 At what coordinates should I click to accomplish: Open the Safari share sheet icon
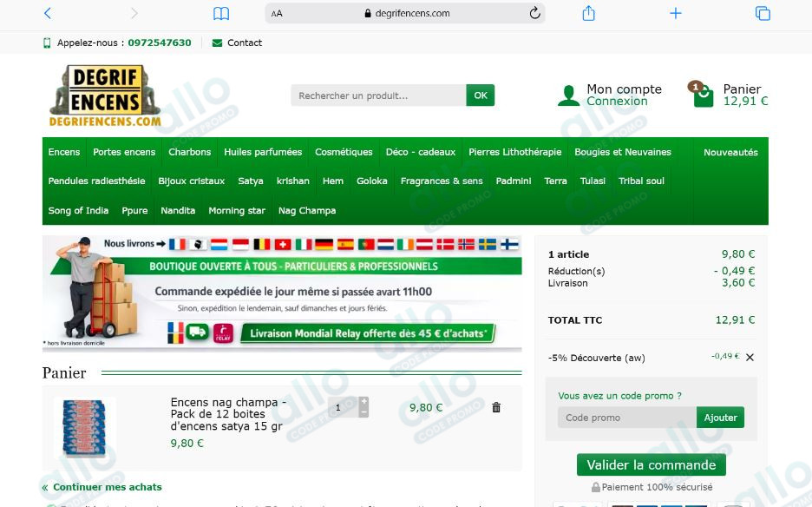589,13
